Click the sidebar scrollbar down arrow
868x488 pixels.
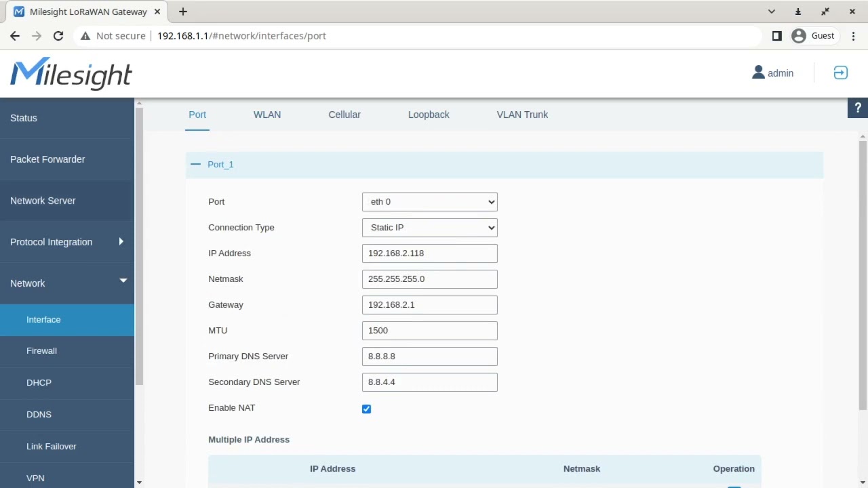click(x=139, y=483)
